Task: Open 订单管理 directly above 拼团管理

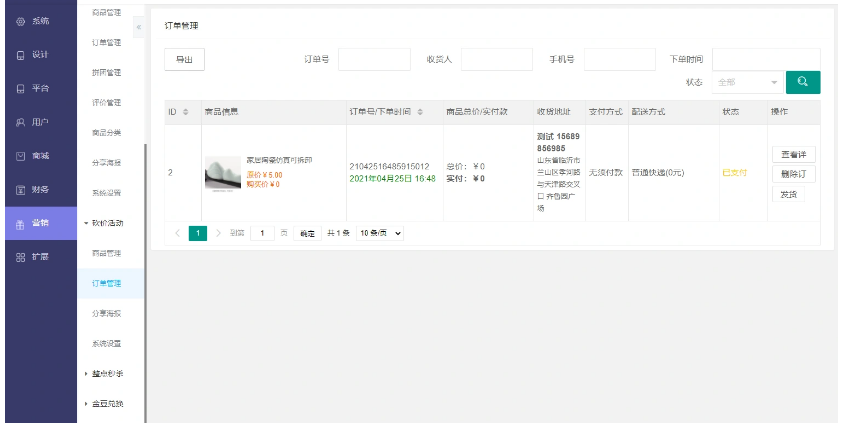Action: point(106,43)
